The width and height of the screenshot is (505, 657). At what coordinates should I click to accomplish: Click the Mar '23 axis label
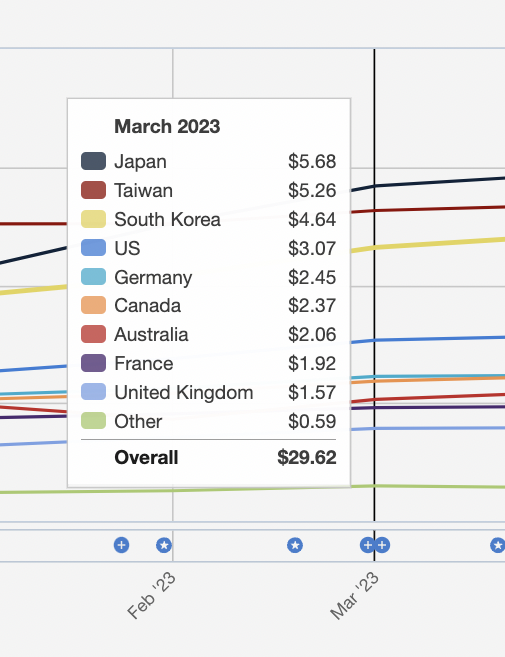click(x=355, y=595)
